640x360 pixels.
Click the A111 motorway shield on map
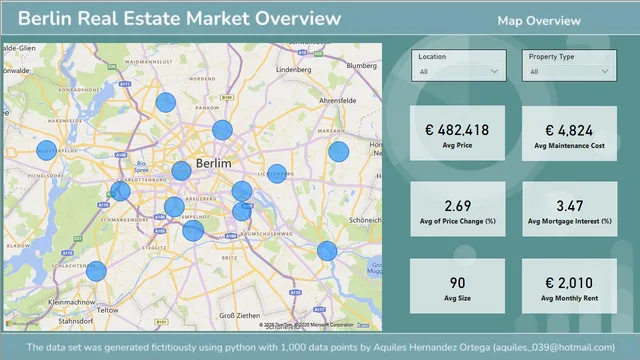click(x=124, y=84)
